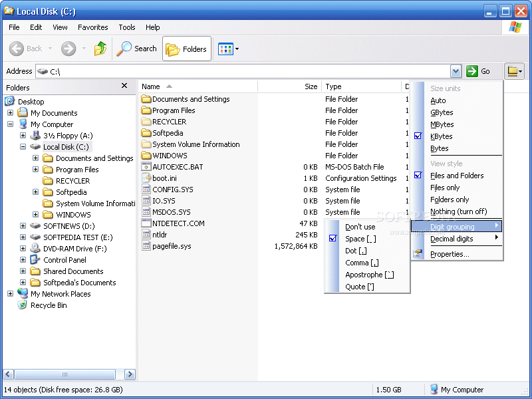Collapse the Local Disk (C:) tree node
This screenshot has height=399, width=532.
23,146
